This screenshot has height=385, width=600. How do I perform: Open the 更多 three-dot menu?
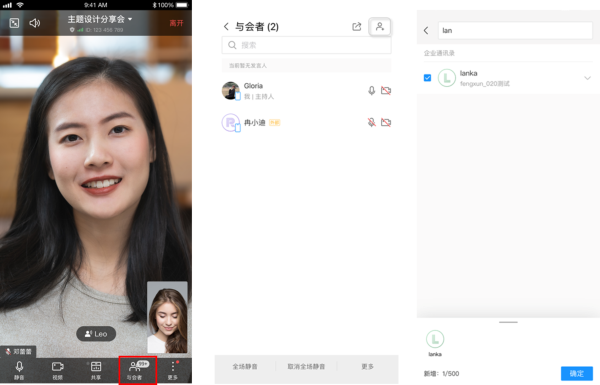point(173,370)
